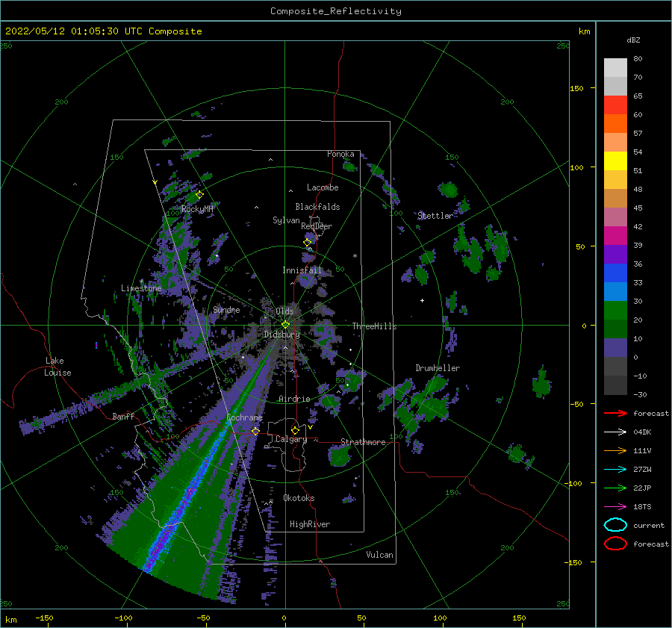Click the Limestone map label
The image size is (672, 628).
coord(141,288)
